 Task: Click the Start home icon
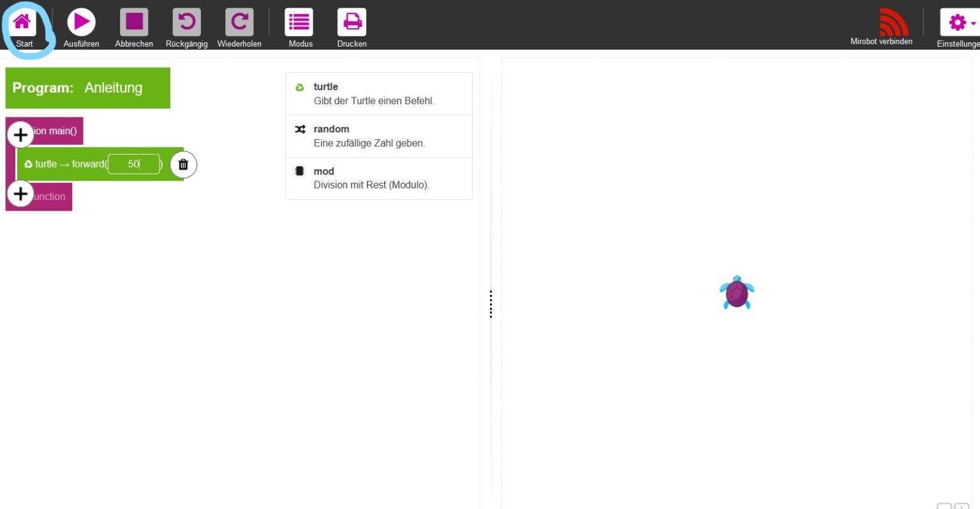pyautogui.click(x=22, y=22)
